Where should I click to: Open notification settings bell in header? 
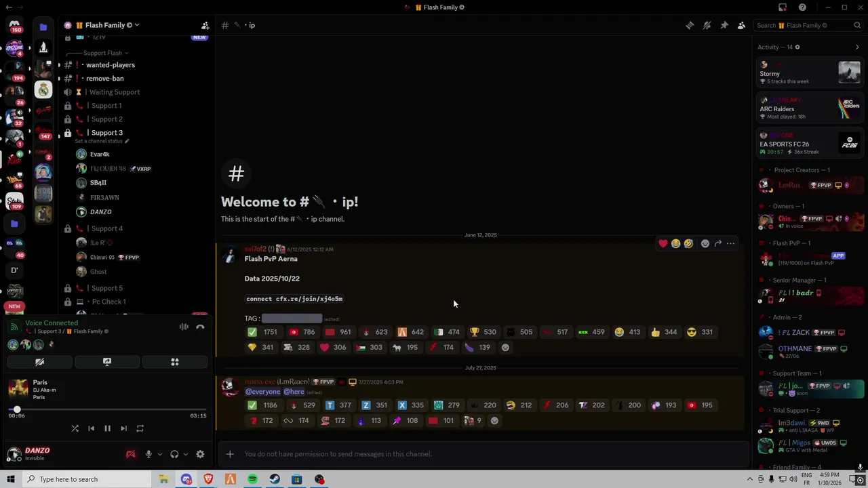click(707, 25)
